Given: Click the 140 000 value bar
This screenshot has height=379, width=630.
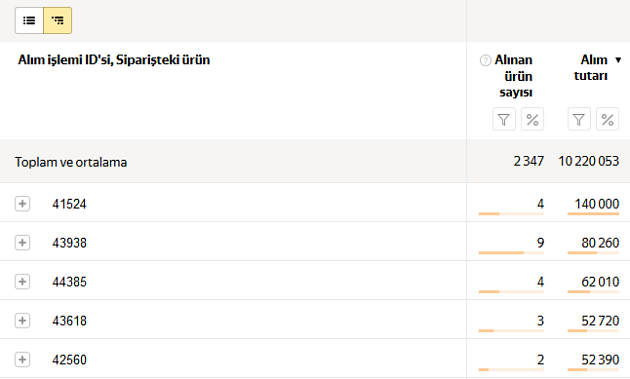Looking at the screenshot, I should click(x=593, y=214).
